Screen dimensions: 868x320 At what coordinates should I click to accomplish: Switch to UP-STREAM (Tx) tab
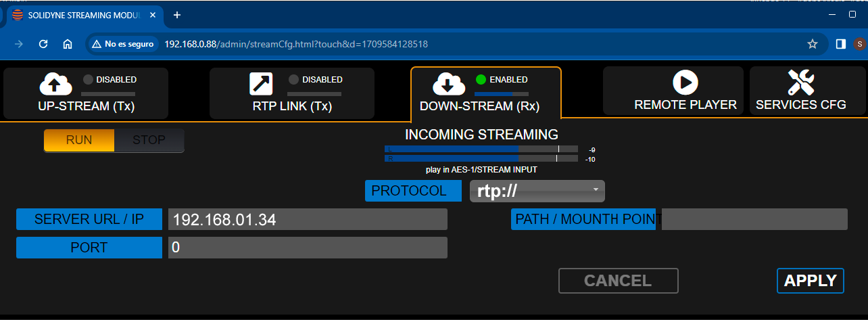86,93
